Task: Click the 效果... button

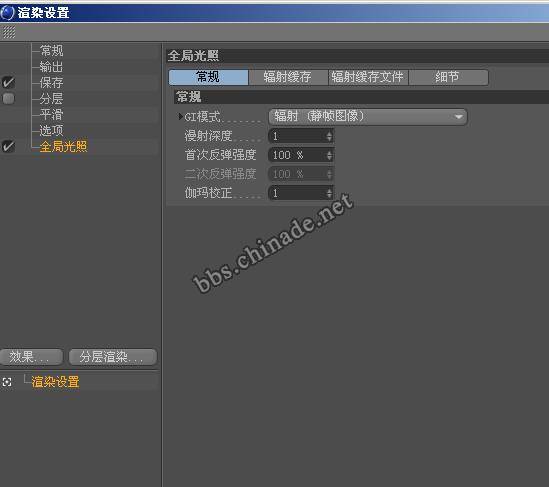Action: point(32,357)
